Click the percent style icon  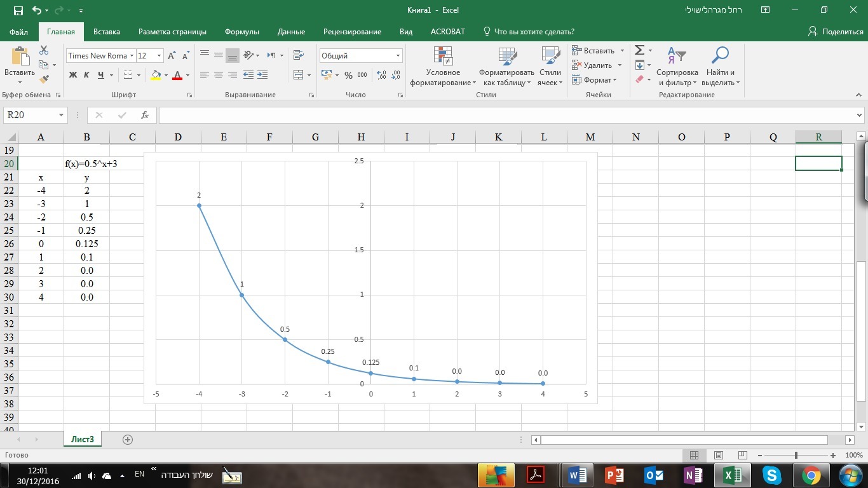[x=348, y=75]
